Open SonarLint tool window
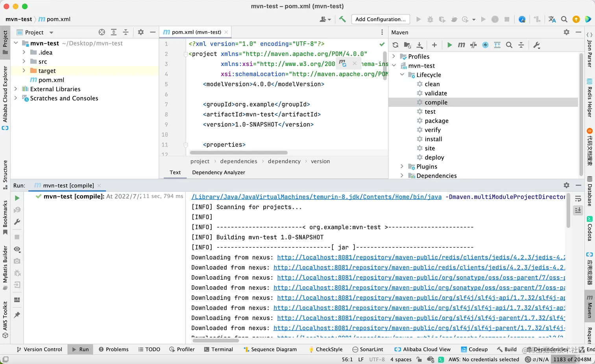 click(x=368, y=349)
